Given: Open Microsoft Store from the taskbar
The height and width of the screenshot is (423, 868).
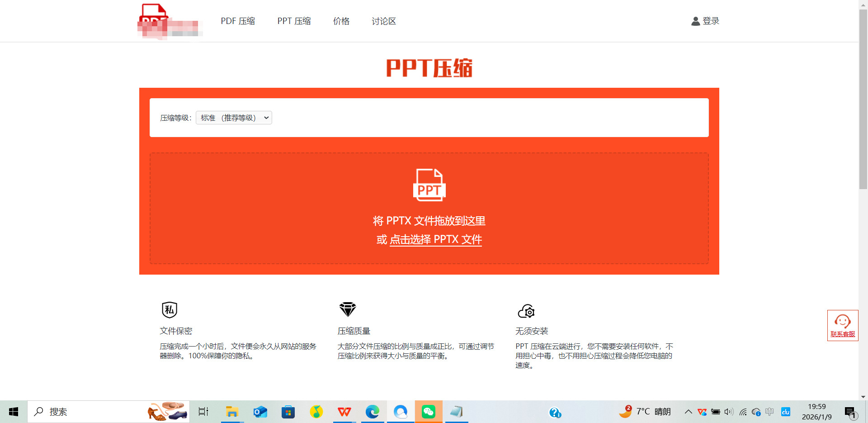Looking at the screenshot, I should (288, 412).
